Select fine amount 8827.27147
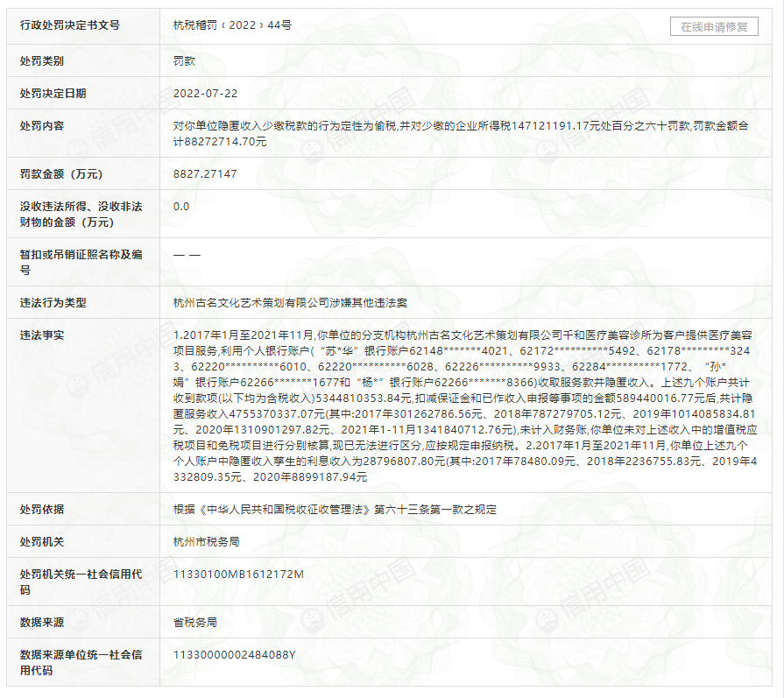Screen dimensions: 784x698 click(x=205, y=174)
